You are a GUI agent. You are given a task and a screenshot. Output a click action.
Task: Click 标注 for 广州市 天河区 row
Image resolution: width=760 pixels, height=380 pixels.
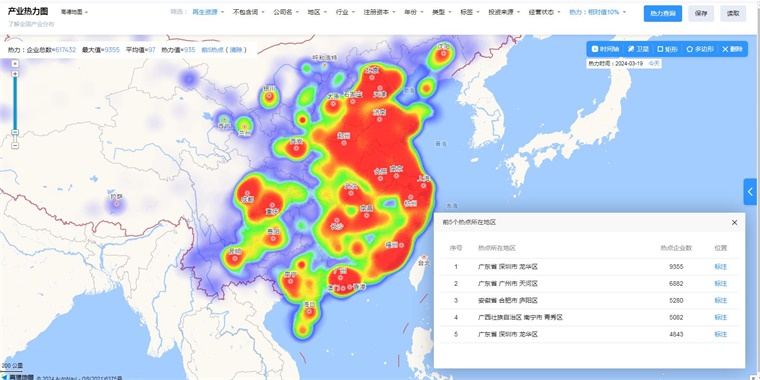pos(721,284)
